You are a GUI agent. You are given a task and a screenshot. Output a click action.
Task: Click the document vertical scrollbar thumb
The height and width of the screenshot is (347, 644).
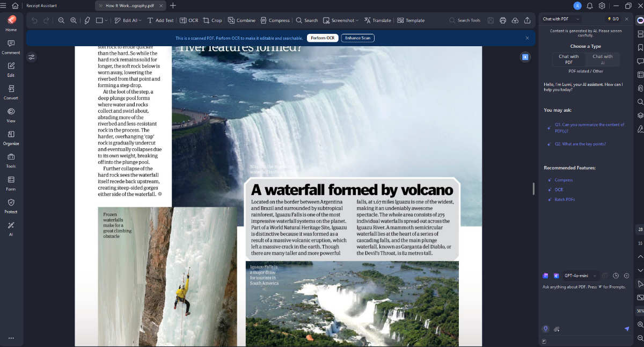tap(533, 189)
